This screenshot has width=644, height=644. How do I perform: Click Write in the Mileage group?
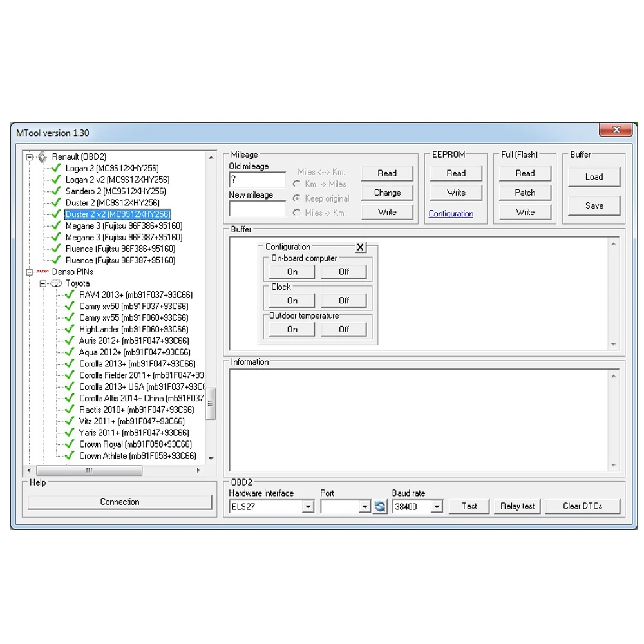(387, 213)
